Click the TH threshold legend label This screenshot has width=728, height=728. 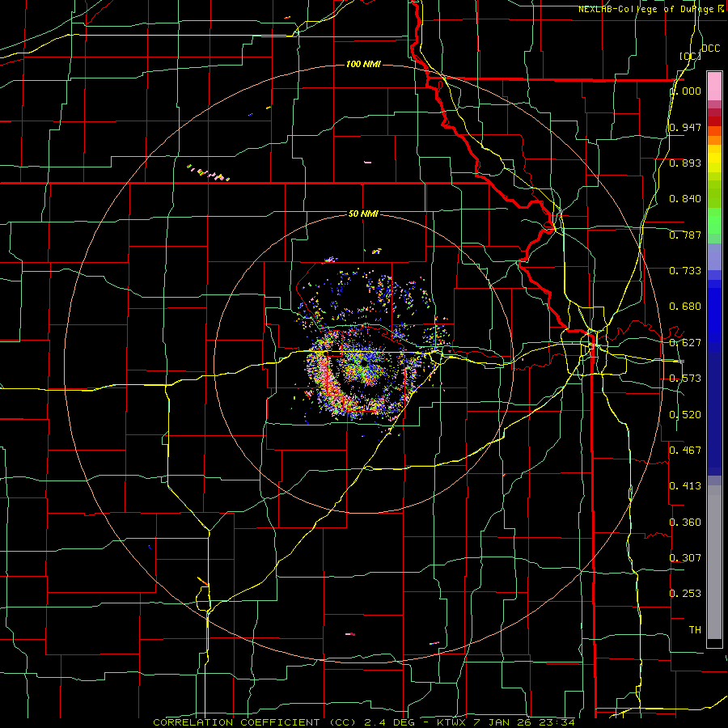(695, 629)
